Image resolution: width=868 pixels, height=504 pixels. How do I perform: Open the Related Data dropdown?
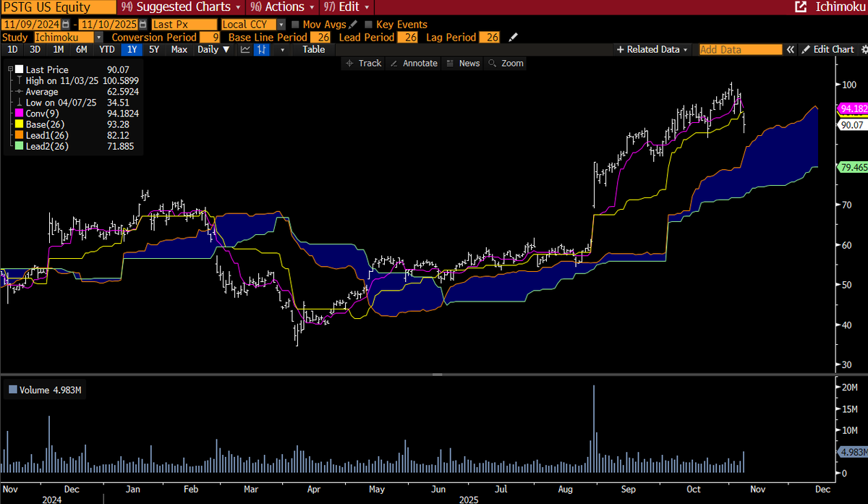[652, 49]
